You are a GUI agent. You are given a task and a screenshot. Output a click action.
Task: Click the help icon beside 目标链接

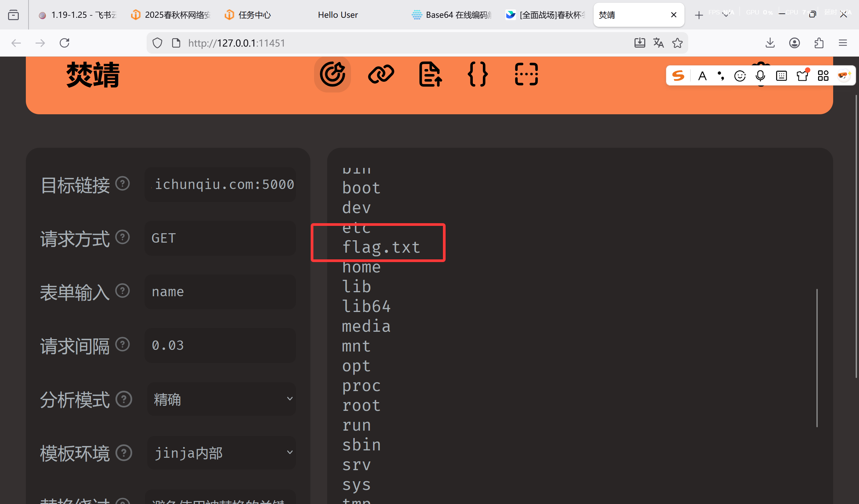click(122, 184)
